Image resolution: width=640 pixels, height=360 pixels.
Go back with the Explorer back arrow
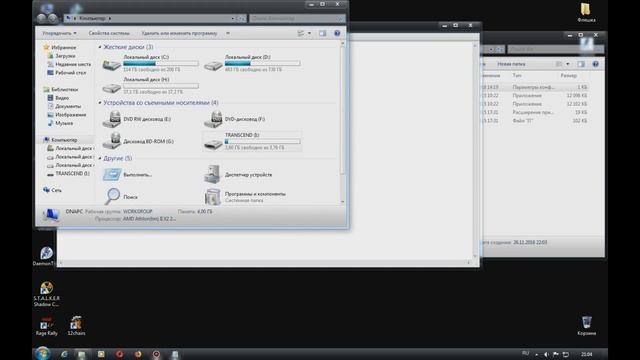(41, 18)
